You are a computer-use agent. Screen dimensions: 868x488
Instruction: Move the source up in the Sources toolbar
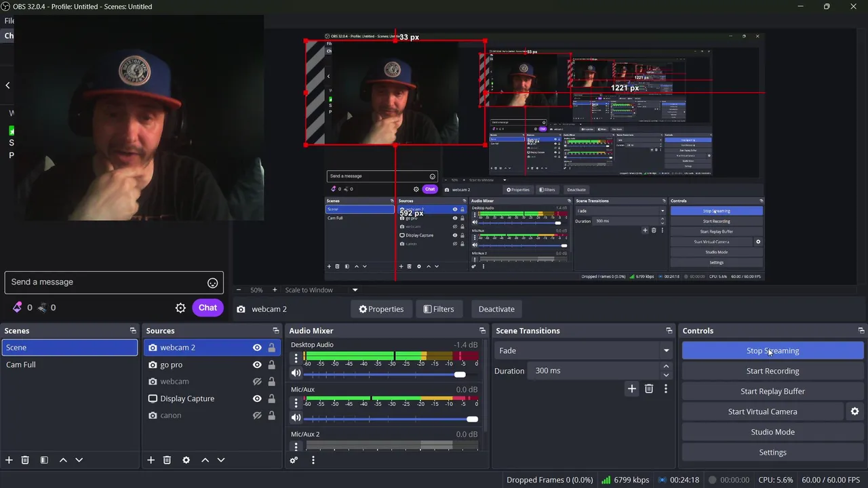click(x=205, y=460)
